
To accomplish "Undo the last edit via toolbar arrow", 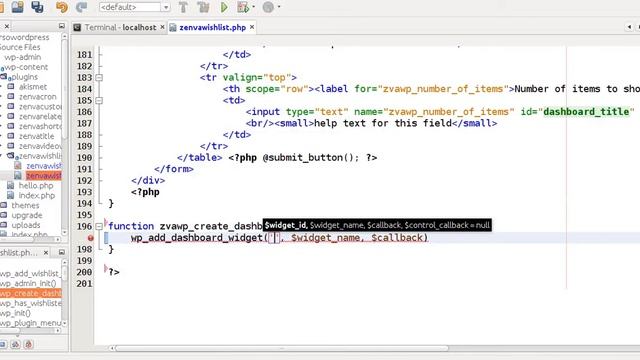I will tap(62, 7).
